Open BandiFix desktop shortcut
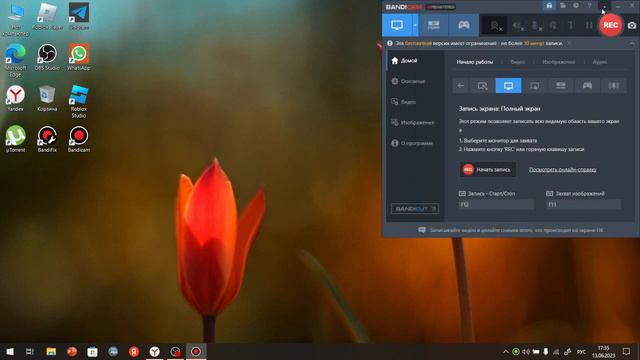The image size is (640, 360). pos(47,139)
